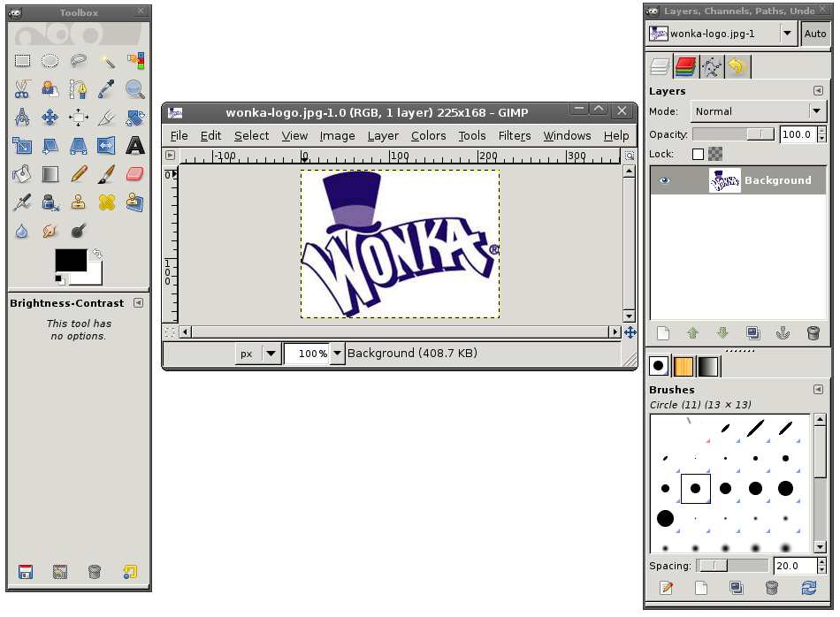Select the Rotate tool

click(135, 118)
